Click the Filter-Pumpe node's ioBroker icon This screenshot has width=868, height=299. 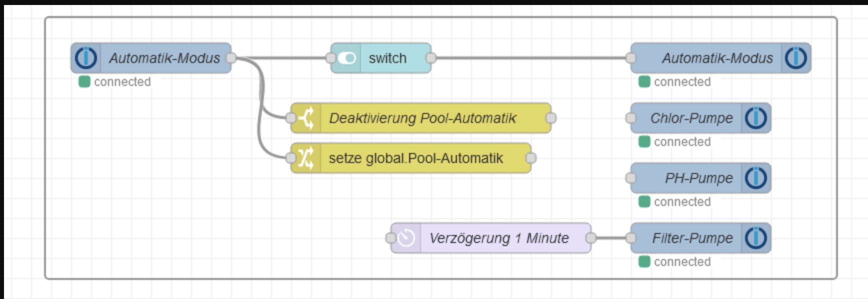coord(755,238)
